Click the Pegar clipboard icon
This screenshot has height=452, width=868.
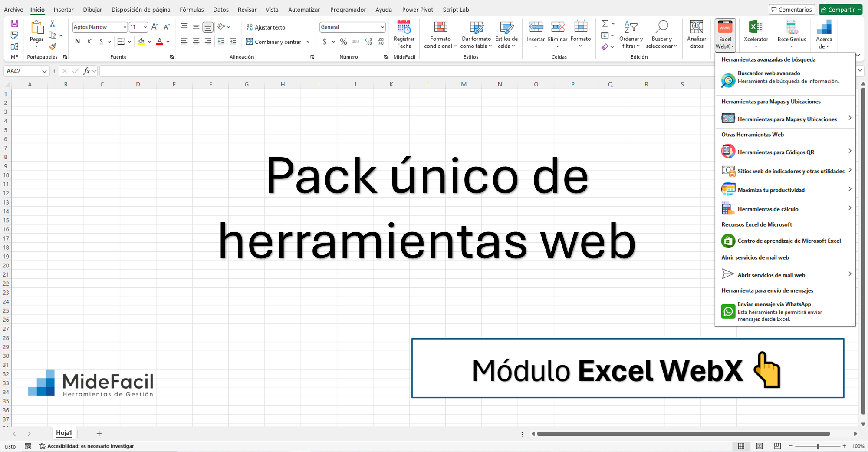tap(37, 27)
